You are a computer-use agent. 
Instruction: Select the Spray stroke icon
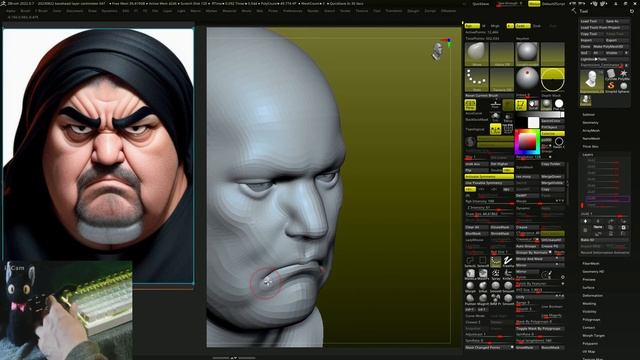pyautogui.click(x=496, y=274)
